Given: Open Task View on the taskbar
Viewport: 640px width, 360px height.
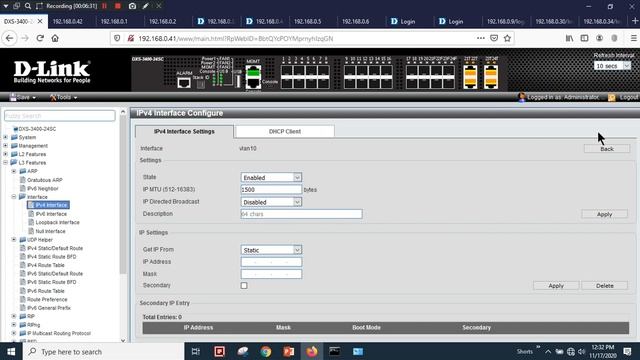Looking at the screenshot, I should (196, 351).
